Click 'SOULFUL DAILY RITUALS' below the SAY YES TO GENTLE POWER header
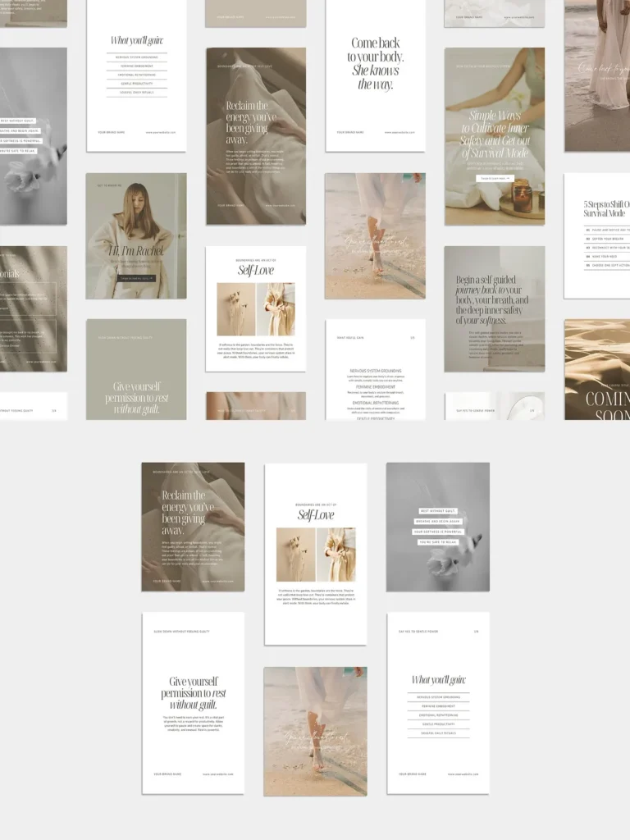Viewport: 630px width, 840px height. pyautogui.click(x=438, y=733)
